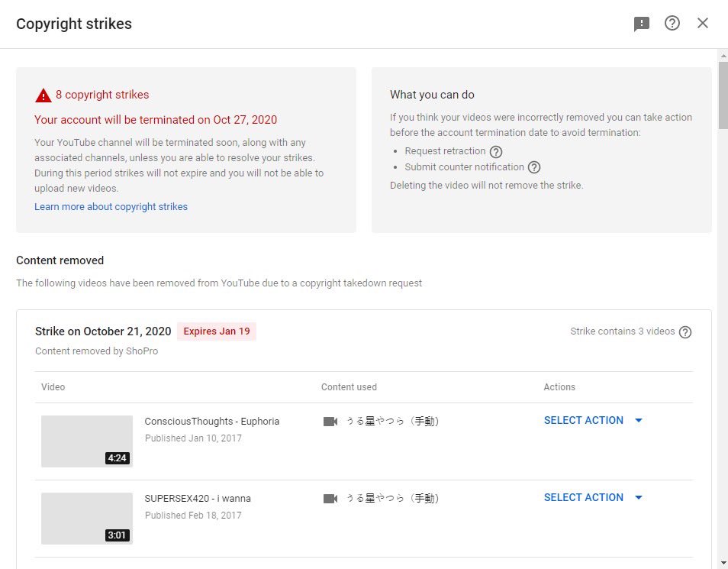Click the send feedback icon in header
This screenshot has width=728, height=569.
click(642, 23)
